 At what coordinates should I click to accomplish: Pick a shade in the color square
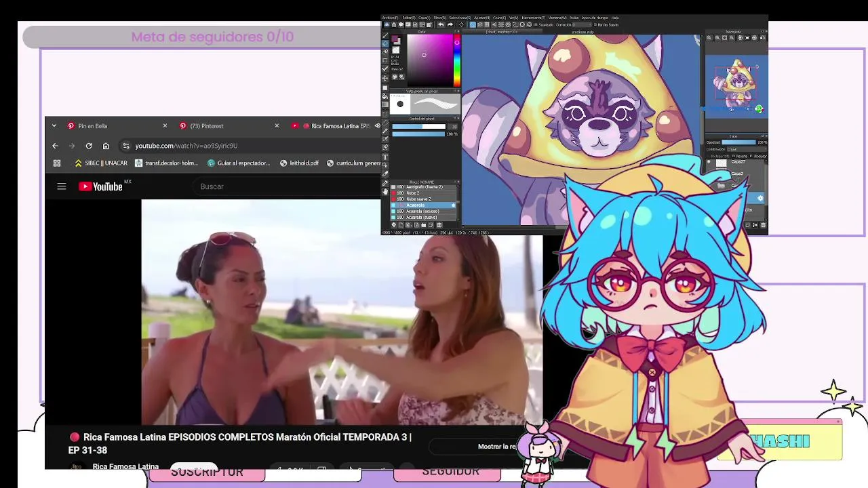[x=431, y=60]
